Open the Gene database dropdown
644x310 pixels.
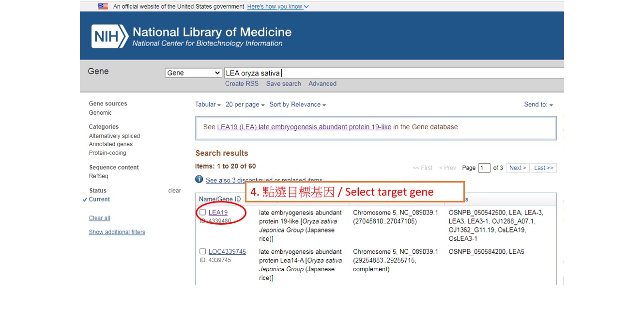click(193, 73)
